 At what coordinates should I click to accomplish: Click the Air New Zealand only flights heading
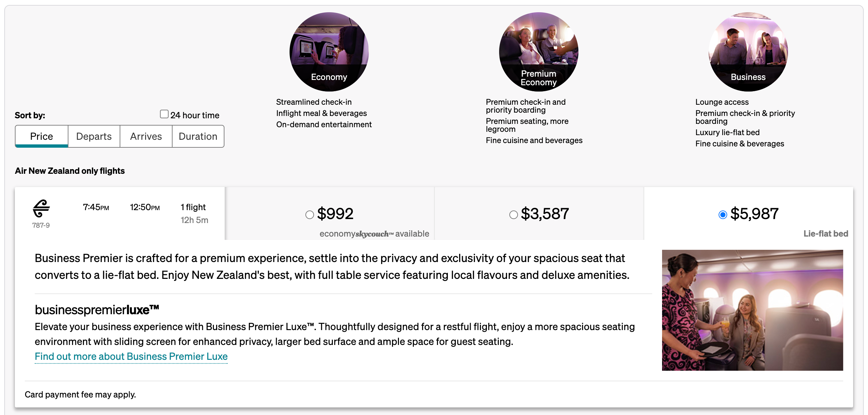pyautogui.click(x=69, y=171)
